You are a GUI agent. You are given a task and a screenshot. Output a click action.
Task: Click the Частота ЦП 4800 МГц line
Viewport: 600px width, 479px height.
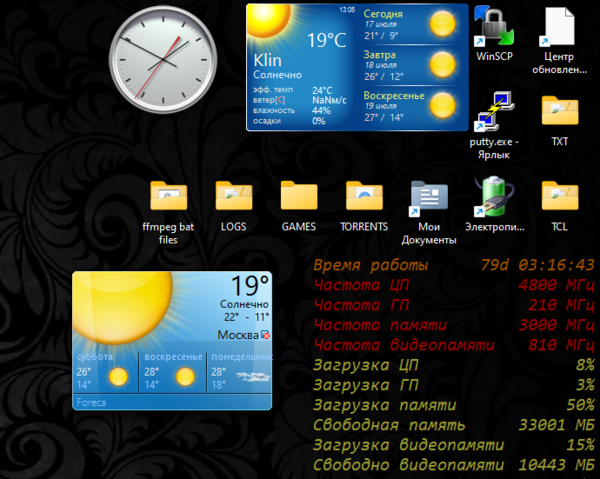(x=454, y=285)
